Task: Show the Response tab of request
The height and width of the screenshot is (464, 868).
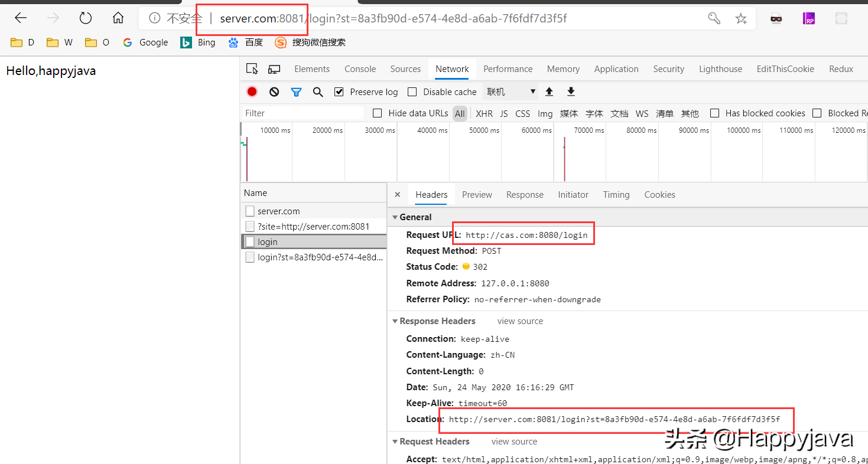Action: click(x=525, y=194)
